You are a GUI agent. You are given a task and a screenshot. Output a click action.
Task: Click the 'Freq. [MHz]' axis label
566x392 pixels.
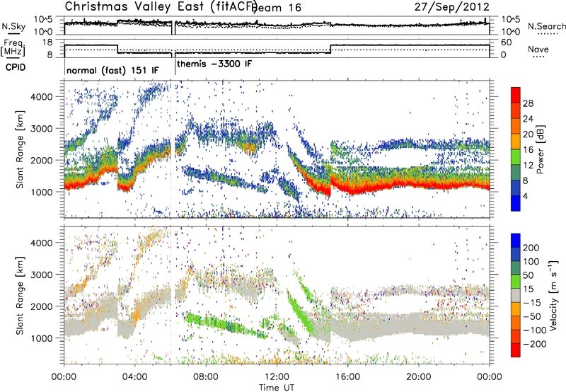[13, 47]
